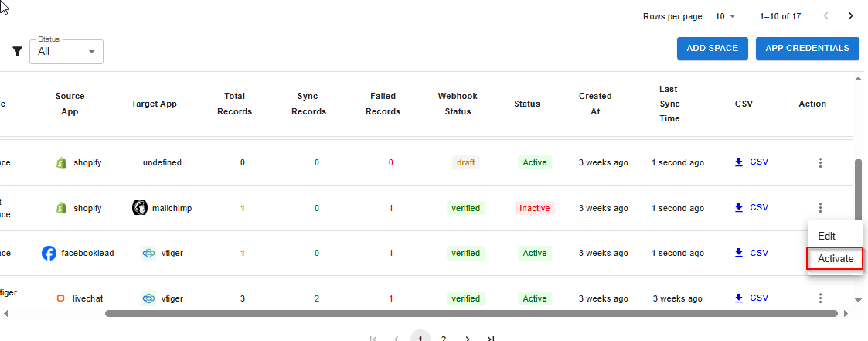Open APP CREDENTIALS

[807, 48]
